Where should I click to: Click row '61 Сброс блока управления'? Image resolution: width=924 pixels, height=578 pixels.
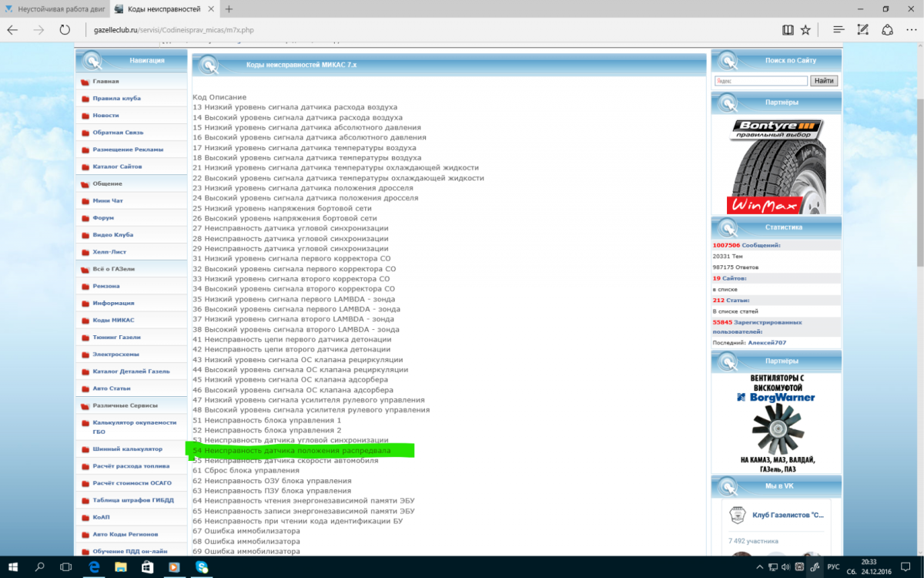click(246, 470)
